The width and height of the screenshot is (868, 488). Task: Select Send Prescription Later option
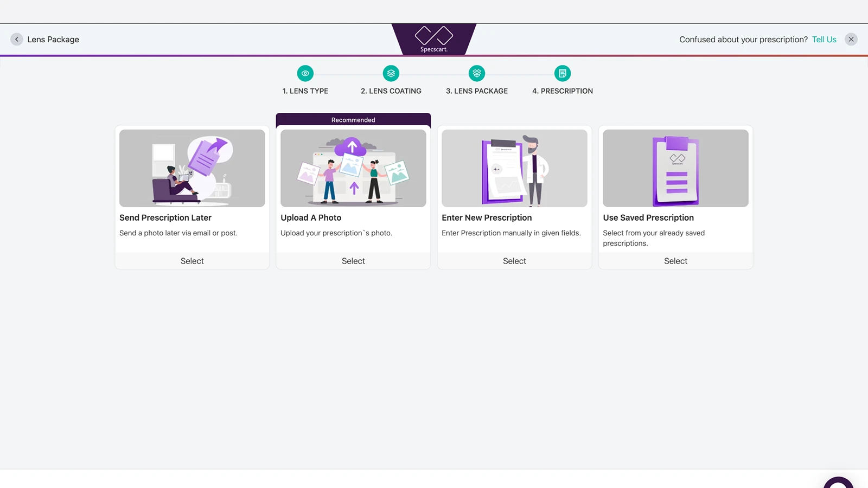192,261
